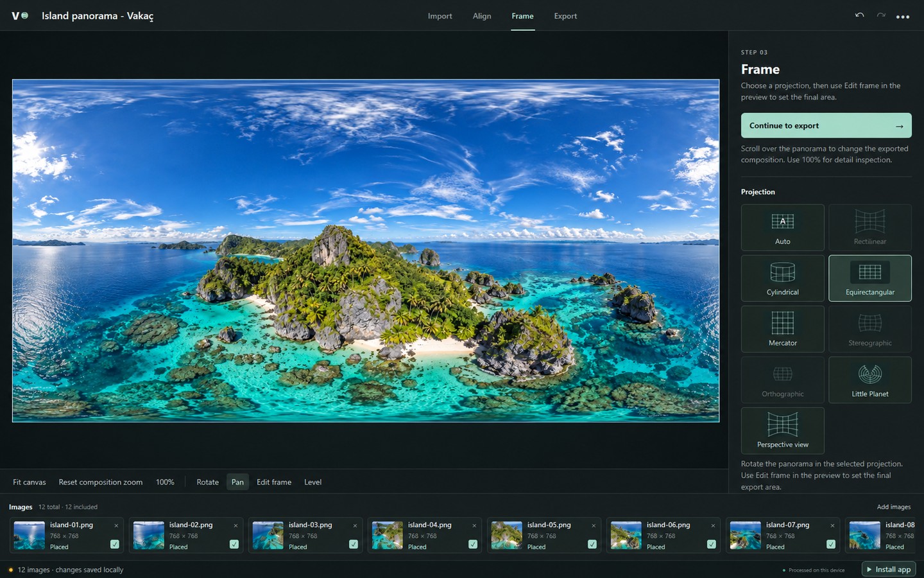Go to the Export step tab

coord(565,16)
